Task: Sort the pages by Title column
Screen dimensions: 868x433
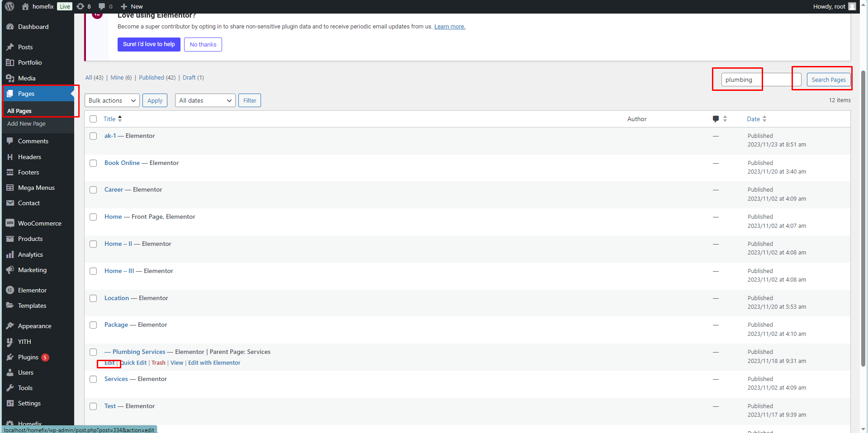Action: click(113, 119)
